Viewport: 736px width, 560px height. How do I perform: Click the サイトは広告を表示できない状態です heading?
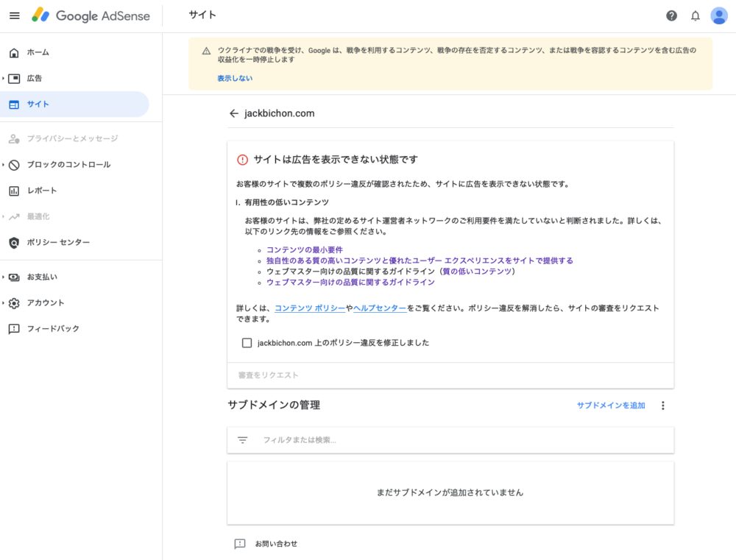pyautogui.click(x=336, y=160)
